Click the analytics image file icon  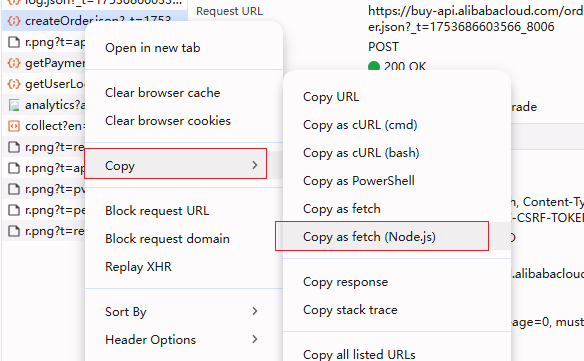(14, 105)
